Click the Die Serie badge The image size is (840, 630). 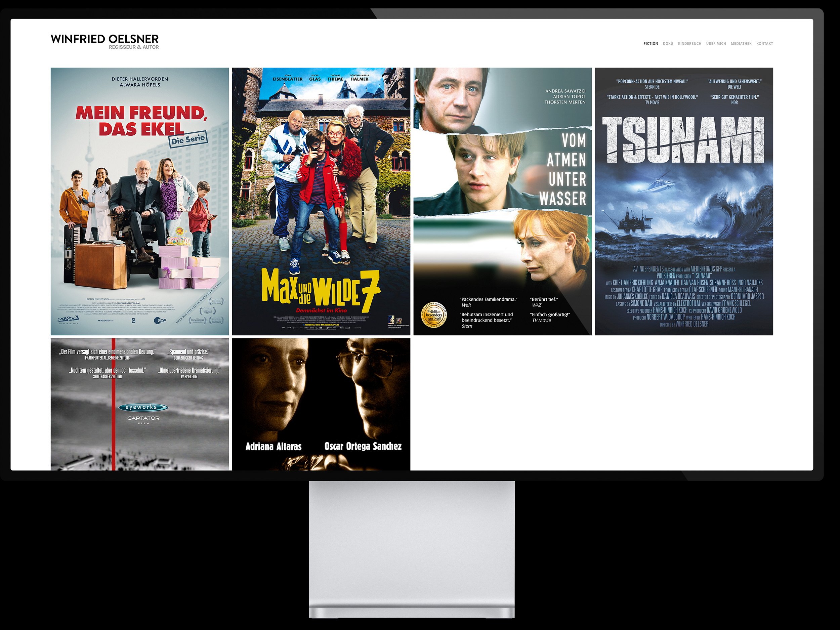pyautogui.click(x=188, y=140)
